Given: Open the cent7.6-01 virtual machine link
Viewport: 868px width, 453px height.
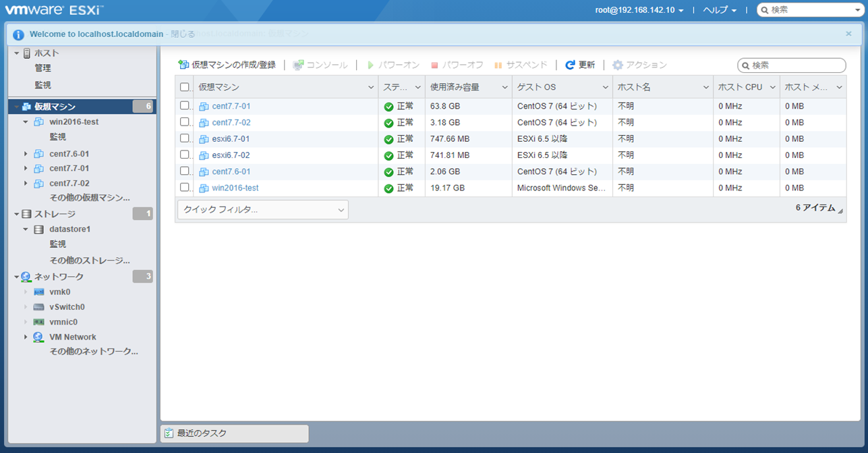Looking at the screenshot, I should [x=232, y=171].
